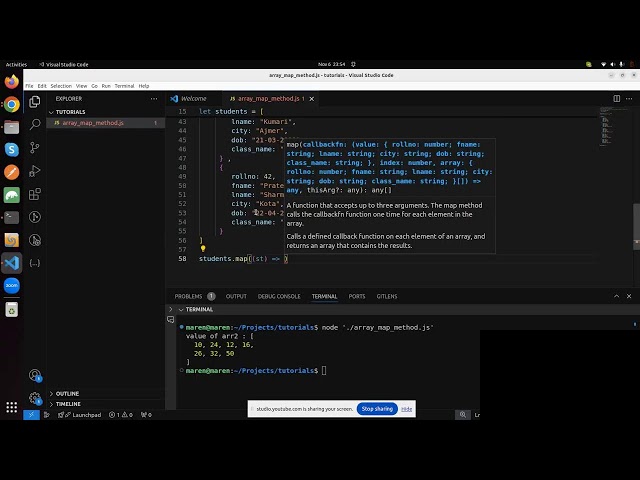Viewport: 640px width, 480px height.
Task: Show Applications grid in the dock
Action: [11, 407]
